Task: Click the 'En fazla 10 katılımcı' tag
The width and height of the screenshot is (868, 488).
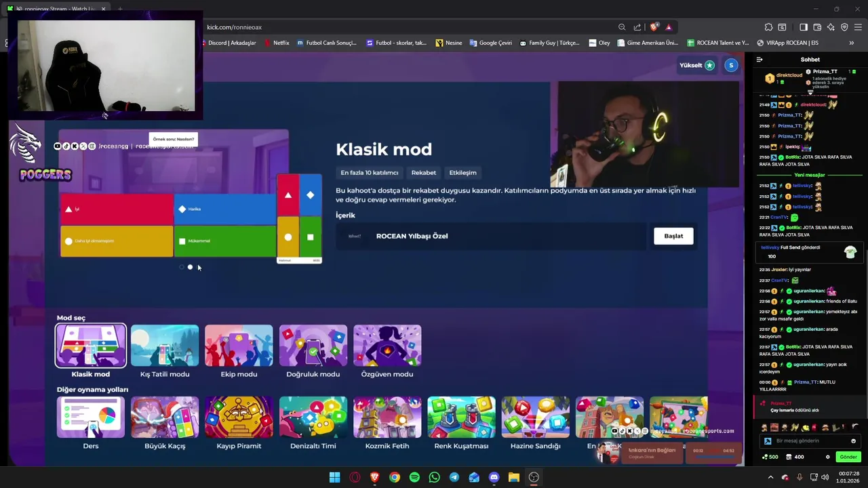Action: point(370,173)
